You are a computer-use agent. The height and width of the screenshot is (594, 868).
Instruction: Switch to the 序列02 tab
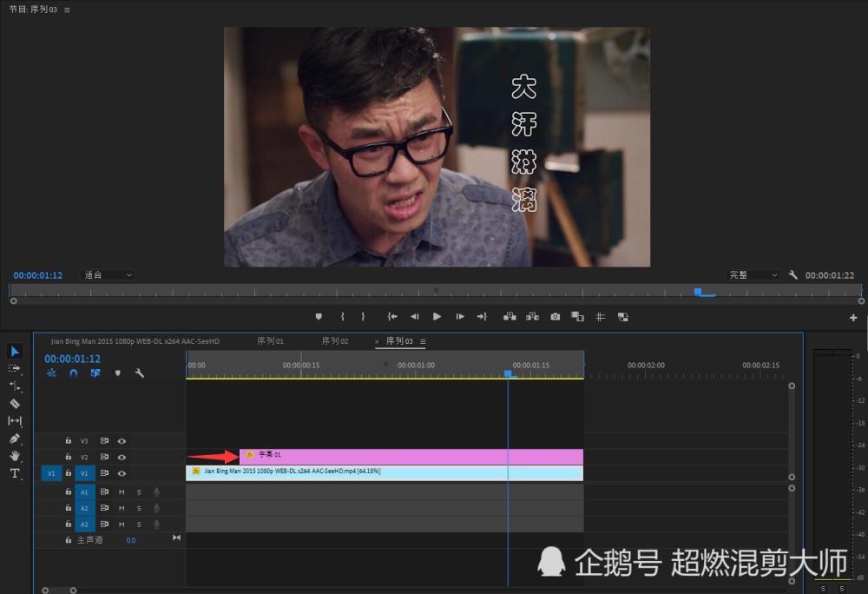click(x=335, y=341)
